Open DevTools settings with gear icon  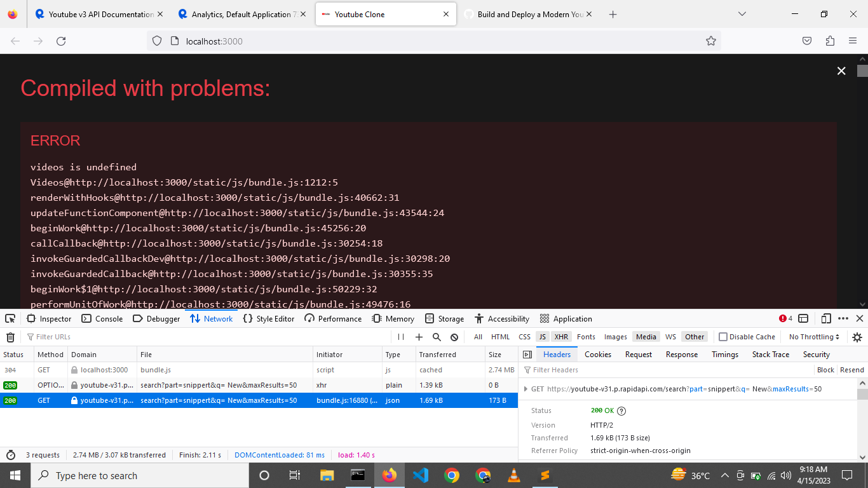pyautogui.click(x=857, y=337)
